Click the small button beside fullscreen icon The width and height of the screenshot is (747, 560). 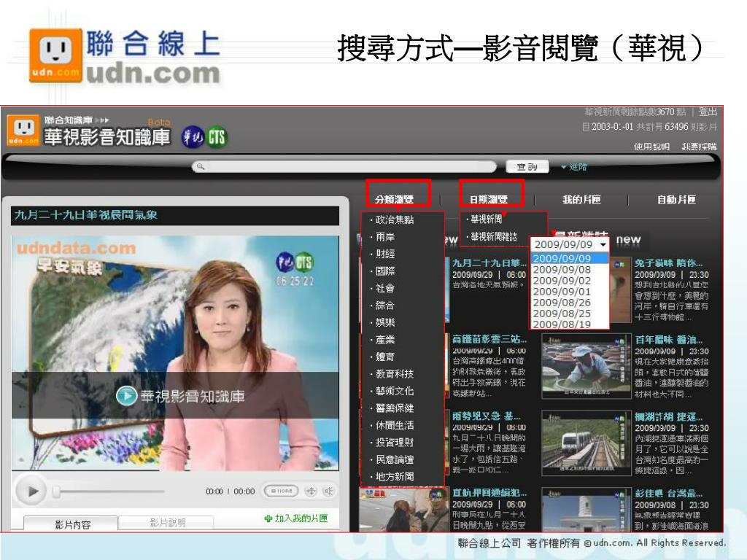tap(282, 491)
